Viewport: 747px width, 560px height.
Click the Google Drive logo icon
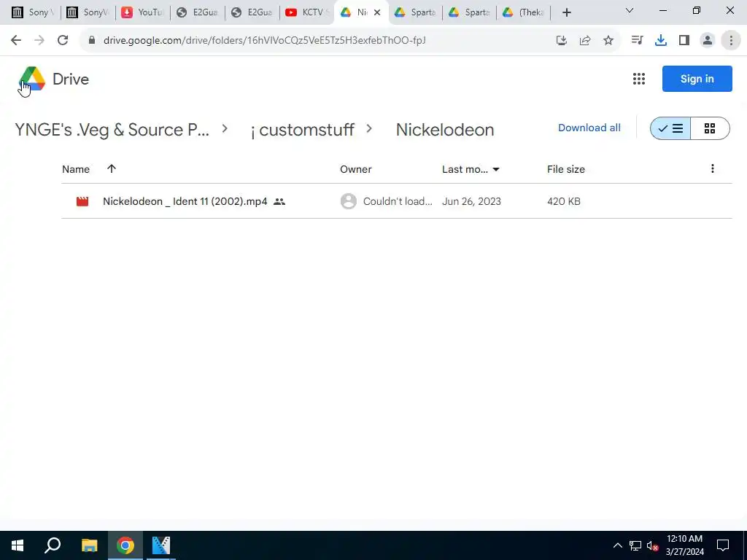(32, 79)
